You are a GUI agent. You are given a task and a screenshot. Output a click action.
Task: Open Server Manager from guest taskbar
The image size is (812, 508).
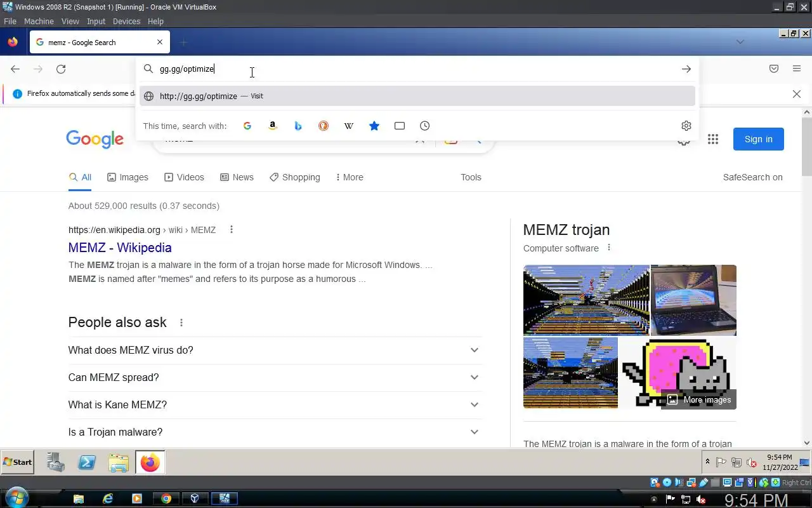click(x=56, y=462)
